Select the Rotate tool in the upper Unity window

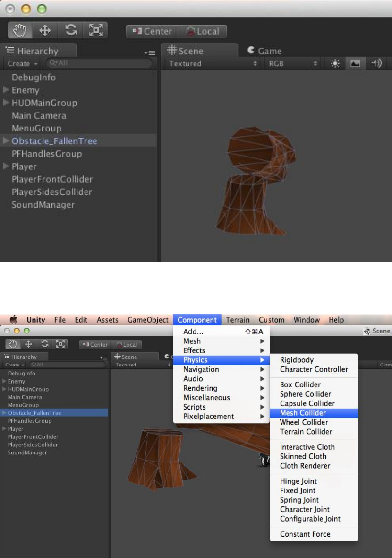coord(70,30)
